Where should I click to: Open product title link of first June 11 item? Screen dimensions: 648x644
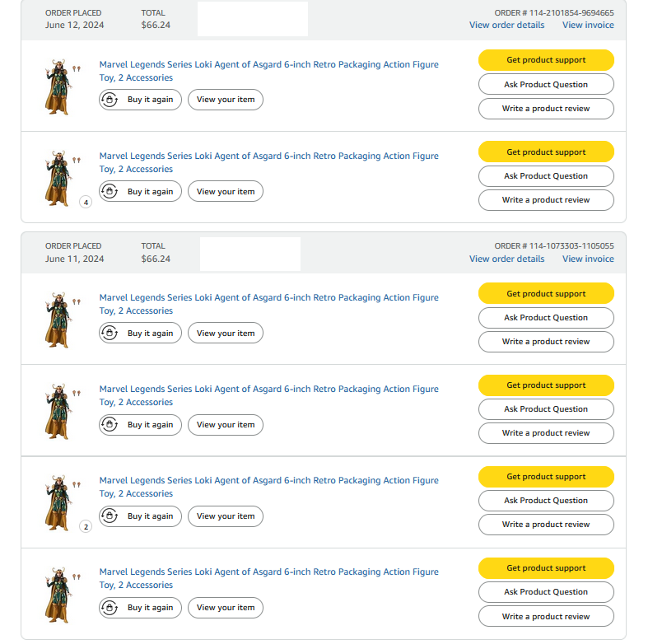[268, 297]
